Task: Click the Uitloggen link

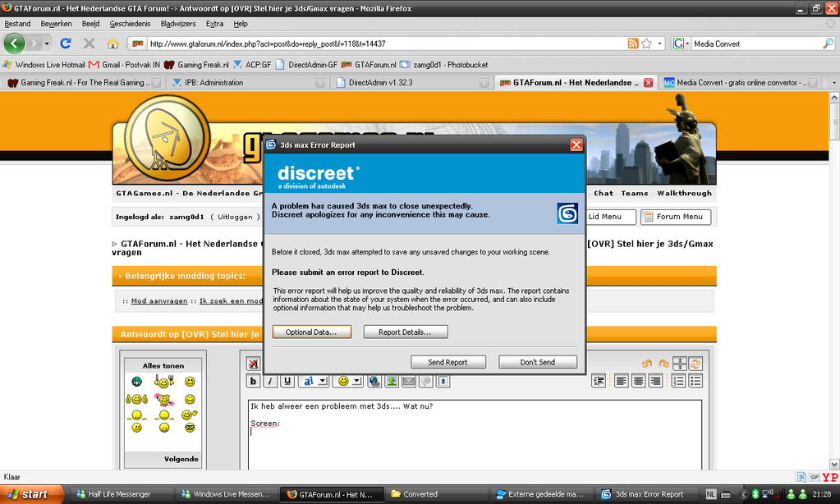Action: point(235,217)
